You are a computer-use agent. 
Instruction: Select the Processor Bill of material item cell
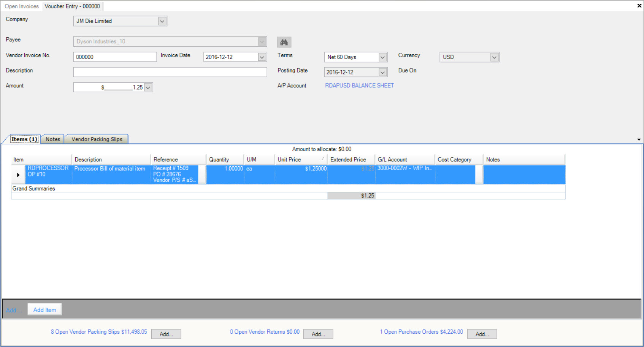coord(111,175)
